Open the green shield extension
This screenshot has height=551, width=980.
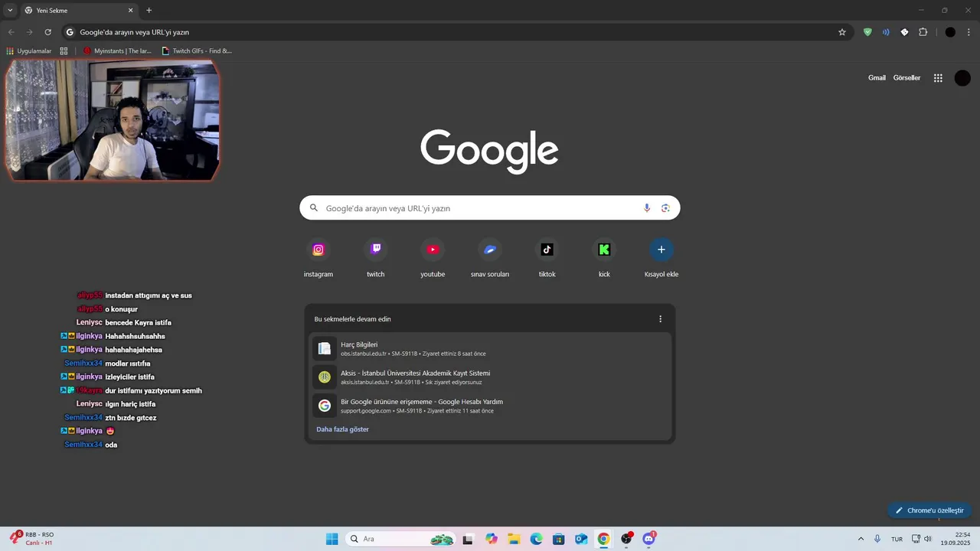point(867,32)
